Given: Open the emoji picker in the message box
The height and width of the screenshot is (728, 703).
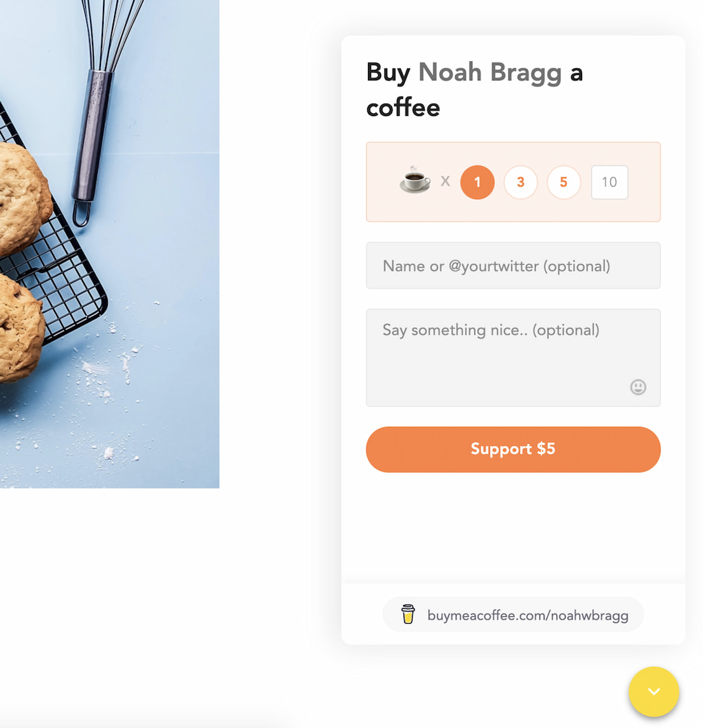Looking at the screenshot, I should [638, 387].
